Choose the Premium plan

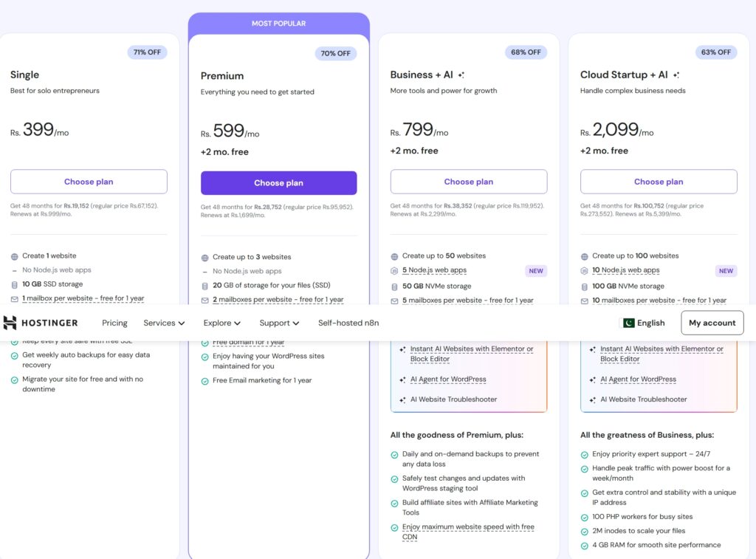pos(278,182)
